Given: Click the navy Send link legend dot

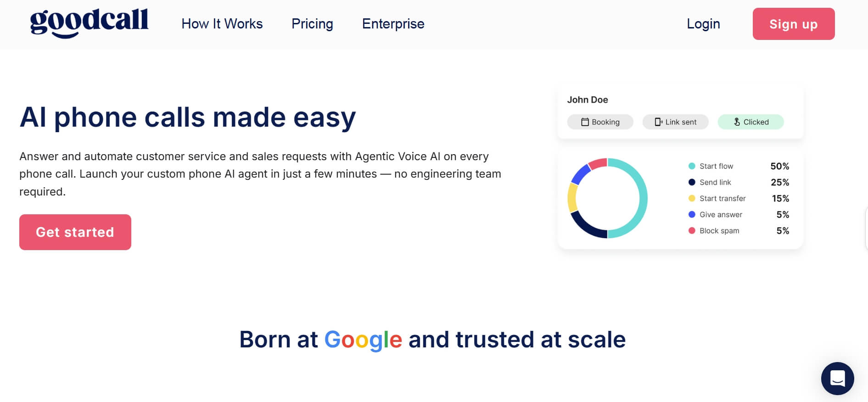Looking at the screenshot, I should point(692,182).
